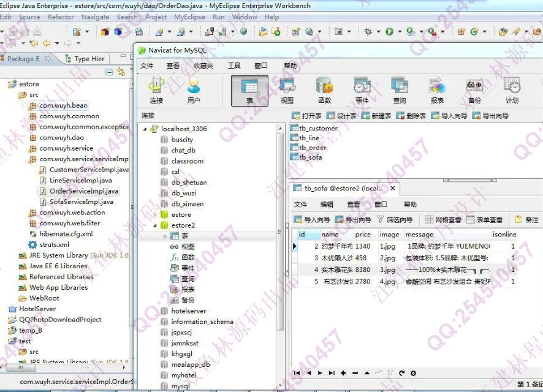
Task: Select the hotelserver database
Action: pyautogui.click(x=183, y=311)
